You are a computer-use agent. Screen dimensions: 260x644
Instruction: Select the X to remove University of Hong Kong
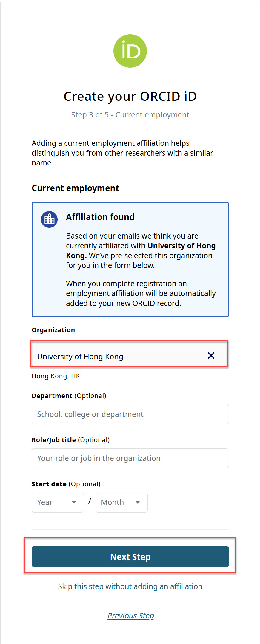coord(211,356)
